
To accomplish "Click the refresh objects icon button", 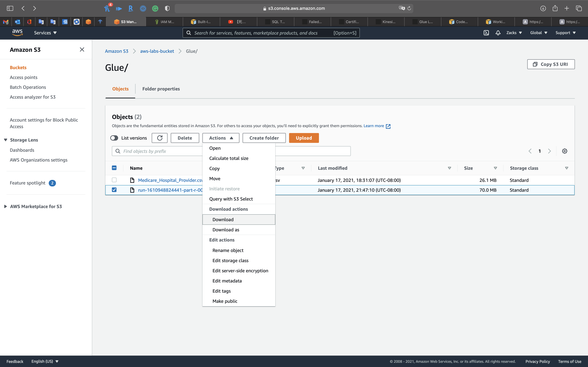I will (160, 138).
